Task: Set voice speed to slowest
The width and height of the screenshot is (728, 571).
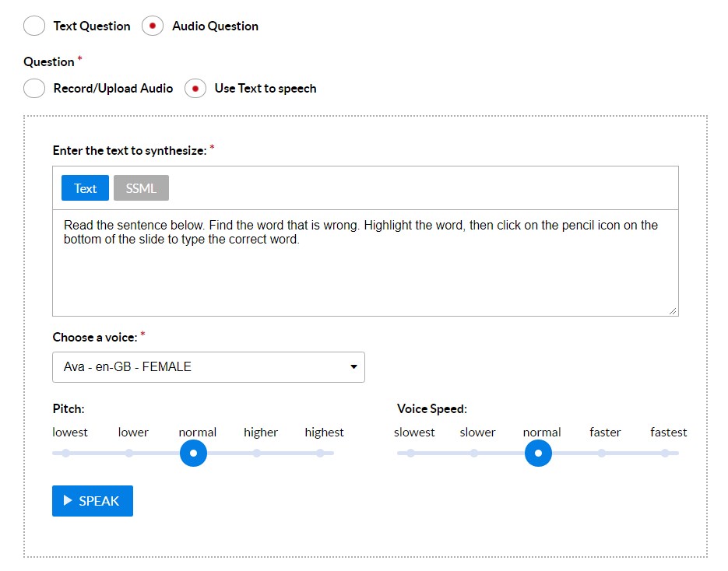Action: [410, 453]
